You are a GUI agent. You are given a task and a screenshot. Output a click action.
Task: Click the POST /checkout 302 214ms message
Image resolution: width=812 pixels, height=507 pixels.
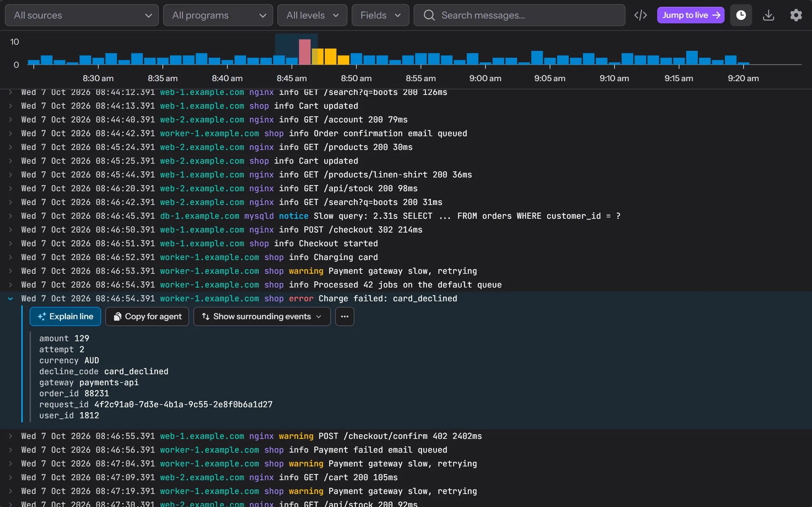363,230
